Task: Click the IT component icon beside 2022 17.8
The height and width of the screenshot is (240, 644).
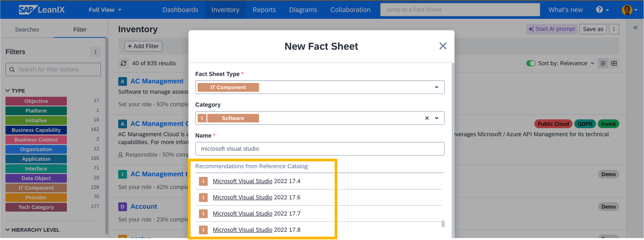Action: [203, 230]
